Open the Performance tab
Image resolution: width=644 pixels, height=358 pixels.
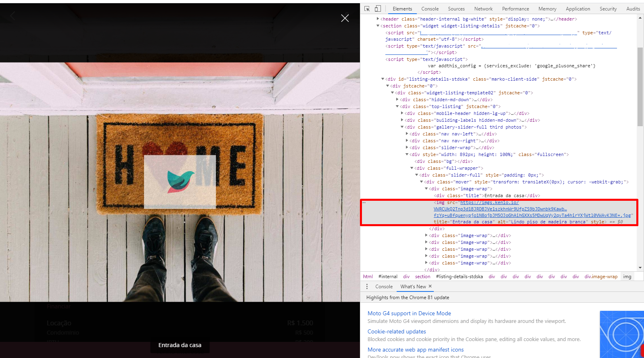[515, 9]
